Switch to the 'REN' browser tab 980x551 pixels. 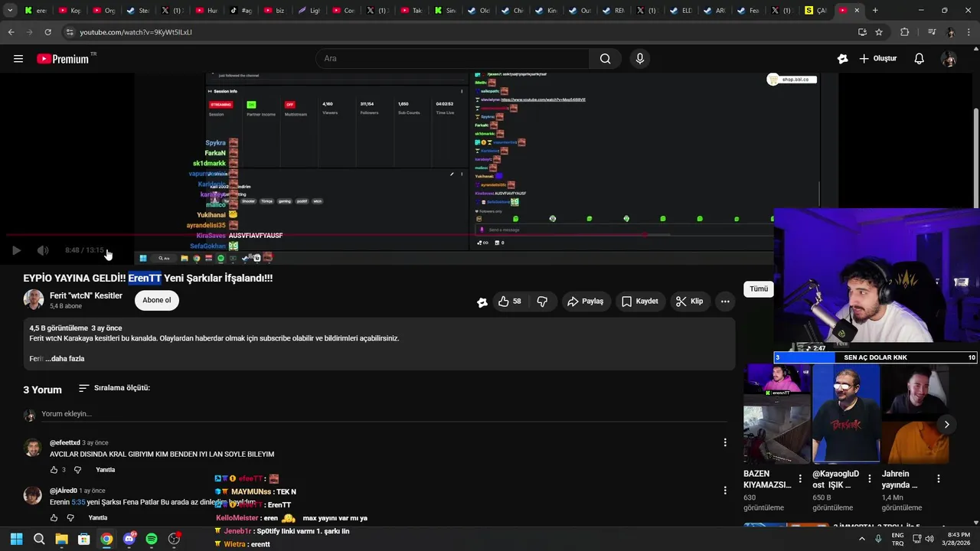[x=616, y=11]
